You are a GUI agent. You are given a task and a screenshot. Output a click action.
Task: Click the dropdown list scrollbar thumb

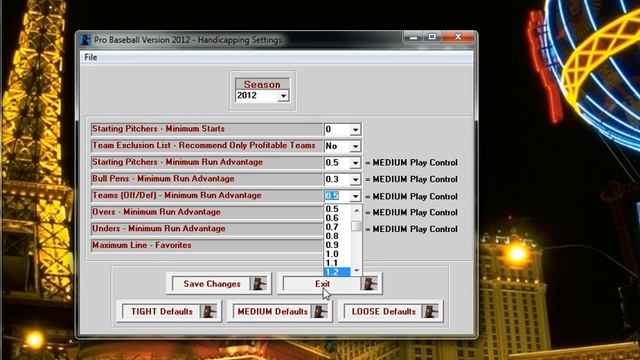coord(357,226)
